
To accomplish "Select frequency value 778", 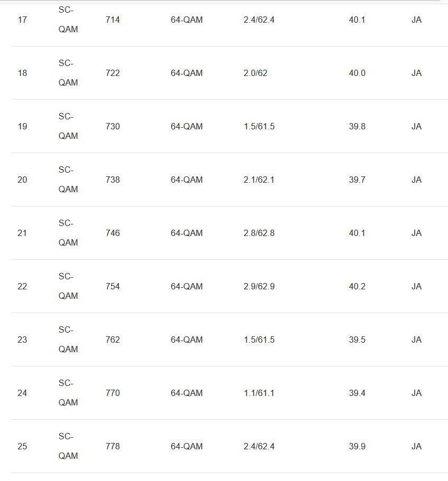I will click(x=113, y=447).
